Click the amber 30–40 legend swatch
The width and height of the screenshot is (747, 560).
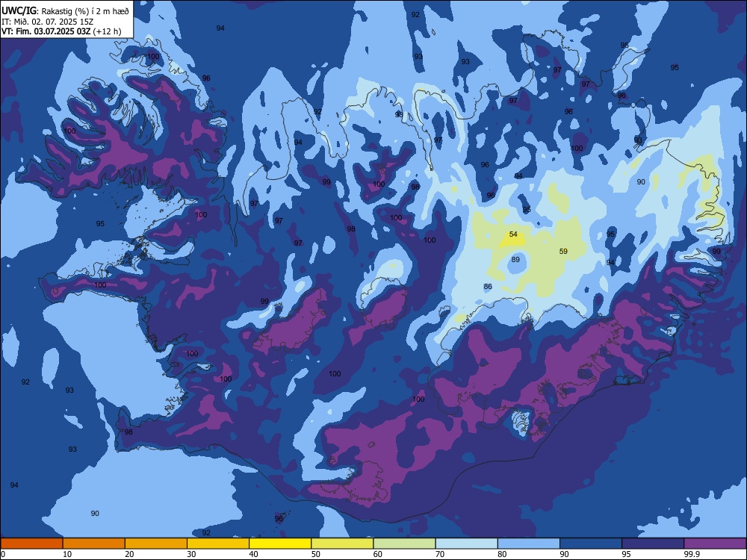tap(218, 544)
